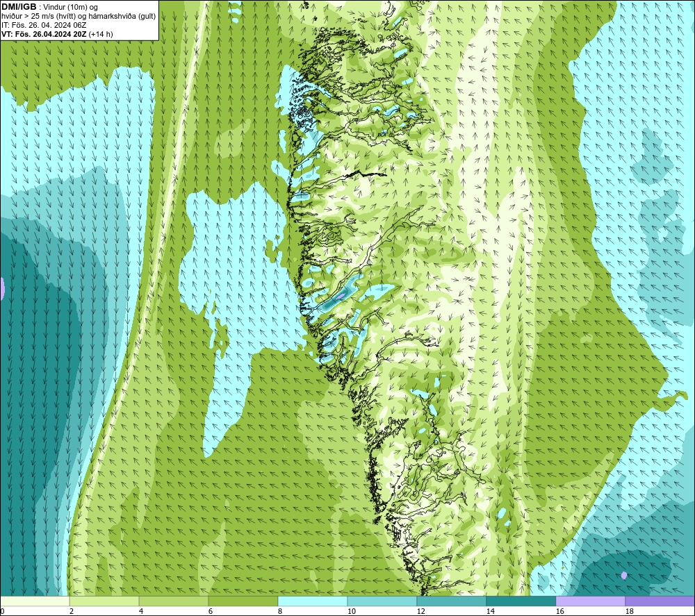Click the 8–10 m/s light cyan legend swatch

(313, 601)
